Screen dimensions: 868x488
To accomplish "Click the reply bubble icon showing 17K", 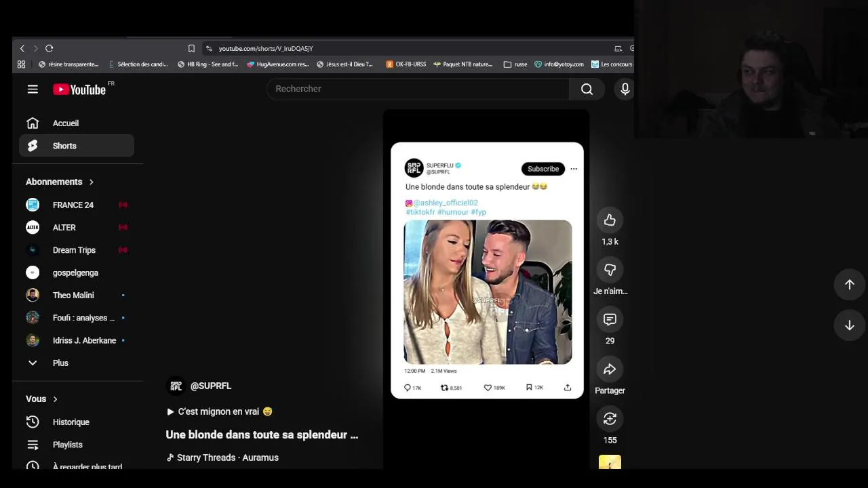I will coord(408,388).
